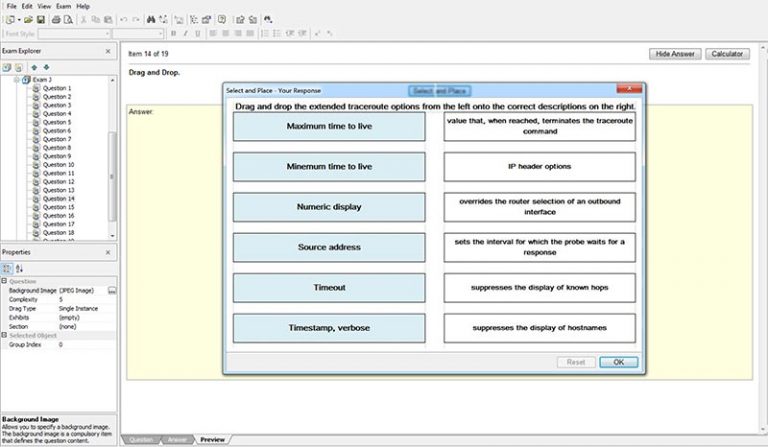Collapse the Exam J tree node
The width and height of the screenshot is (768, 447).
pyautogui.click(x=17, y=79)
